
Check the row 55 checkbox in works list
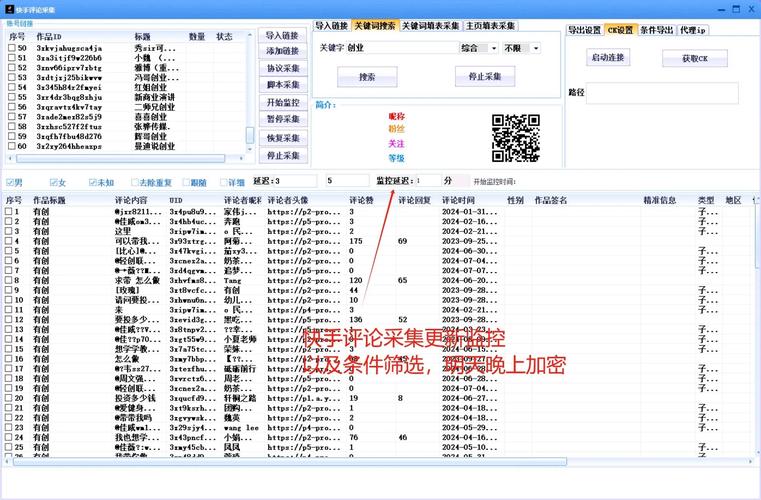click(11, 97)
